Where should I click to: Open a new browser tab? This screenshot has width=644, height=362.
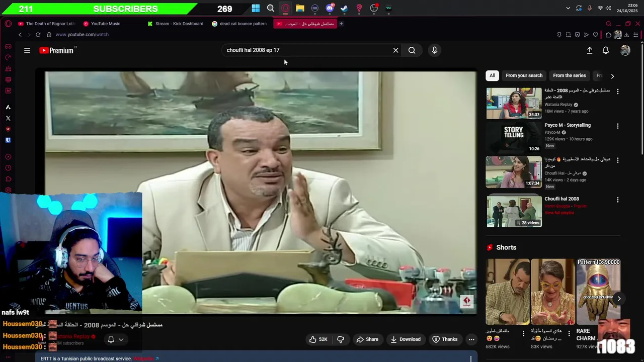click(341, 24)
